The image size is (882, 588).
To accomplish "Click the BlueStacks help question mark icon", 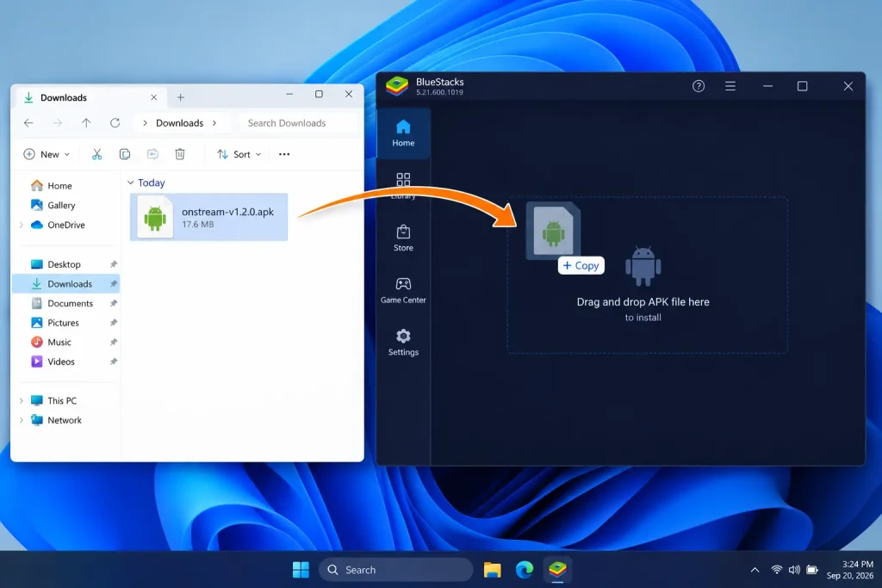I will [x=698, y=86].
